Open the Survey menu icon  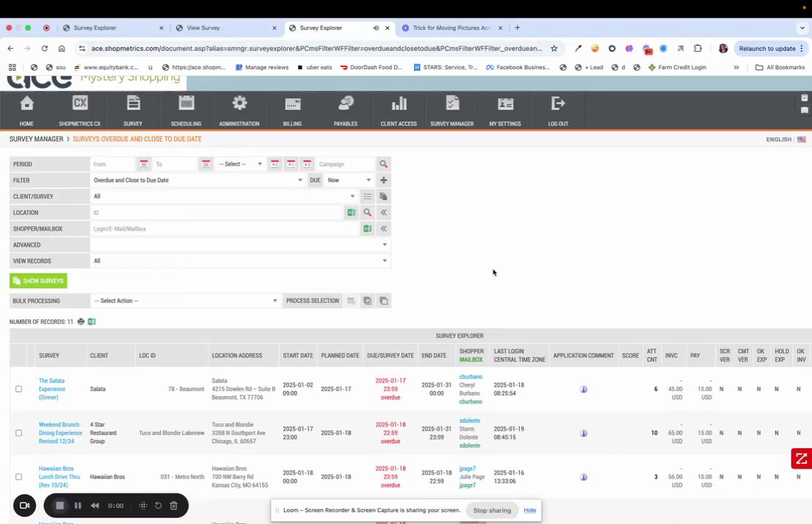(x=133, y=110)
